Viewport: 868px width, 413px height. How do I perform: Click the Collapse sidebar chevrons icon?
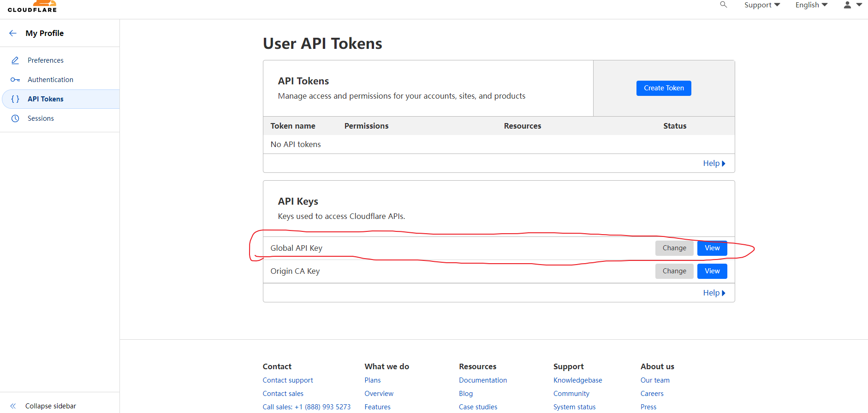click(13, 406)
